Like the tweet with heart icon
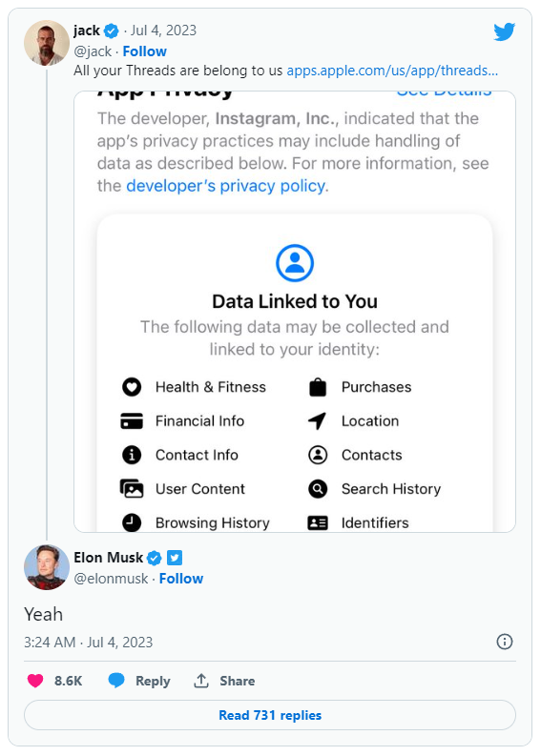The height and width of the screenshot is (756, 541). click(x=35, y=681)
